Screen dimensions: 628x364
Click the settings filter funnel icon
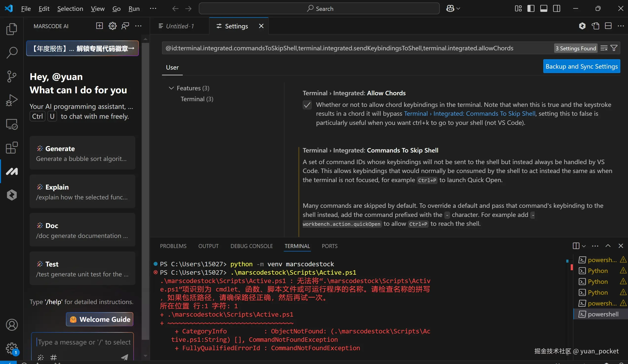coord(614,48)
